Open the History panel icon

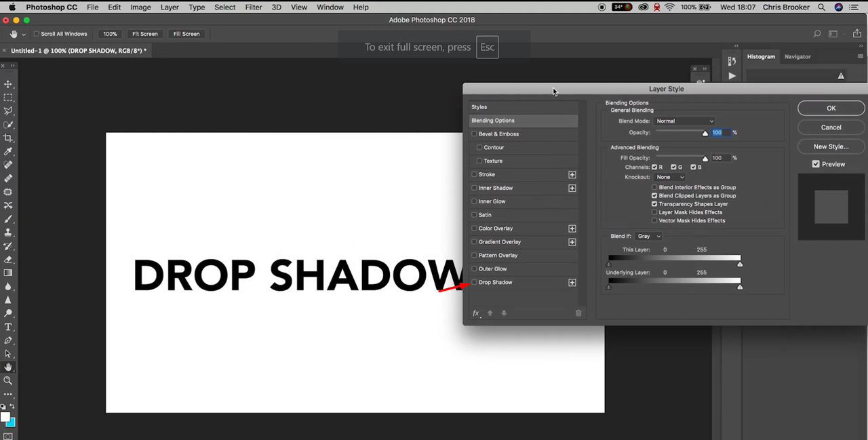(732, 62)
